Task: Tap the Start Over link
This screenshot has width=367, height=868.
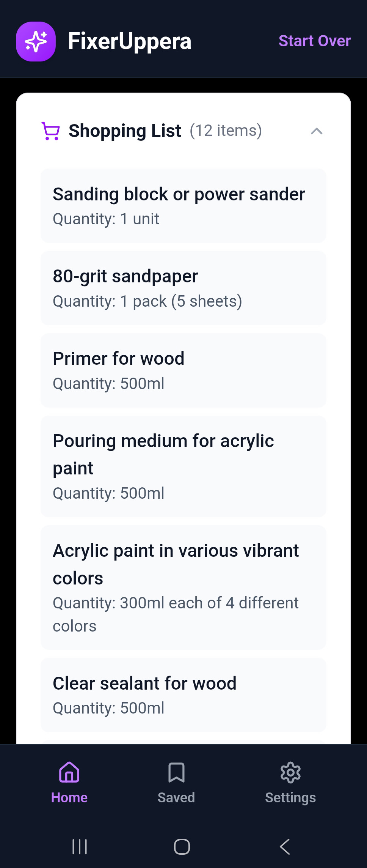Action: pyautogui.click(x=315, y=41)
